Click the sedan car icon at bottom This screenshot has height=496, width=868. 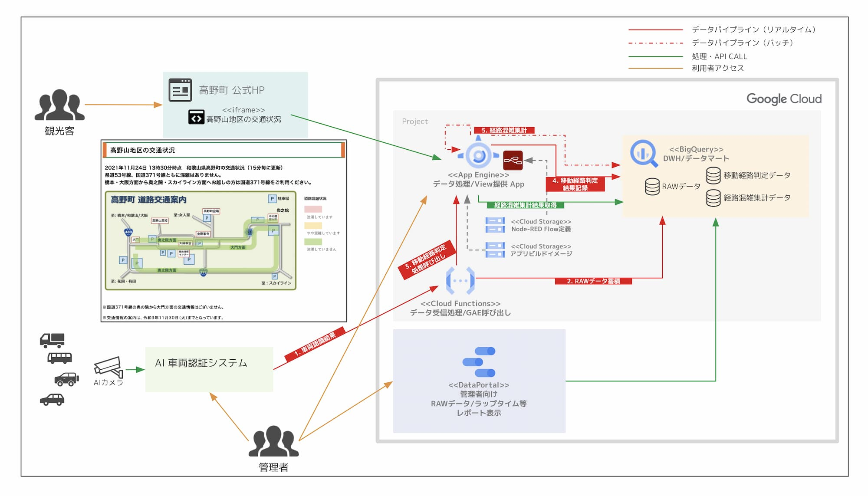pos(52,400)
